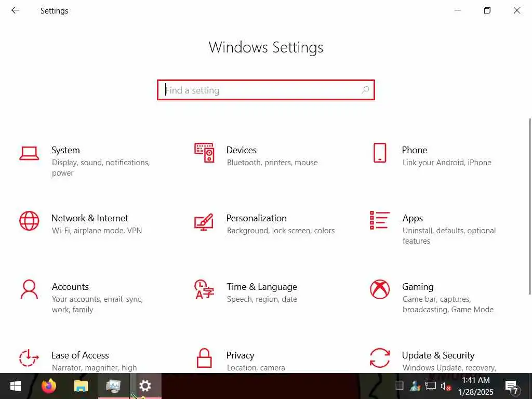
Task: Focus the Find a setting box
Action: pos(266,90)
